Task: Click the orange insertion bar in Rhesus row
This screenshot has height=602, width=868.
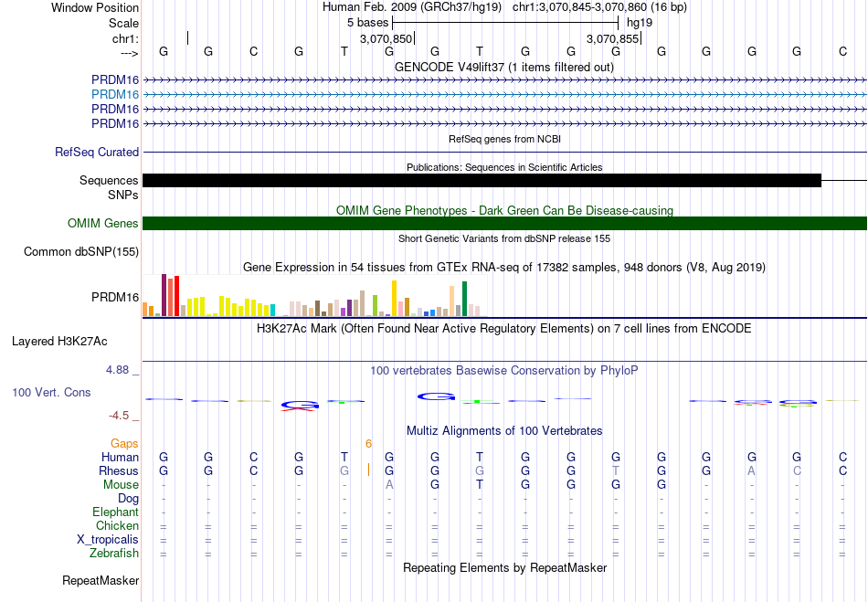Action: [x=369, y=470]
